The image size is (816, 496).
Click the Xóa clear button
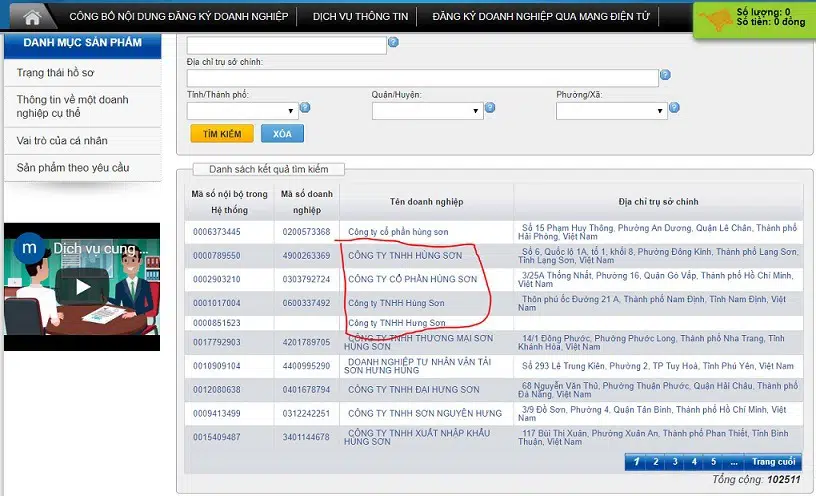pyautogui.click(x=282, y=134)
